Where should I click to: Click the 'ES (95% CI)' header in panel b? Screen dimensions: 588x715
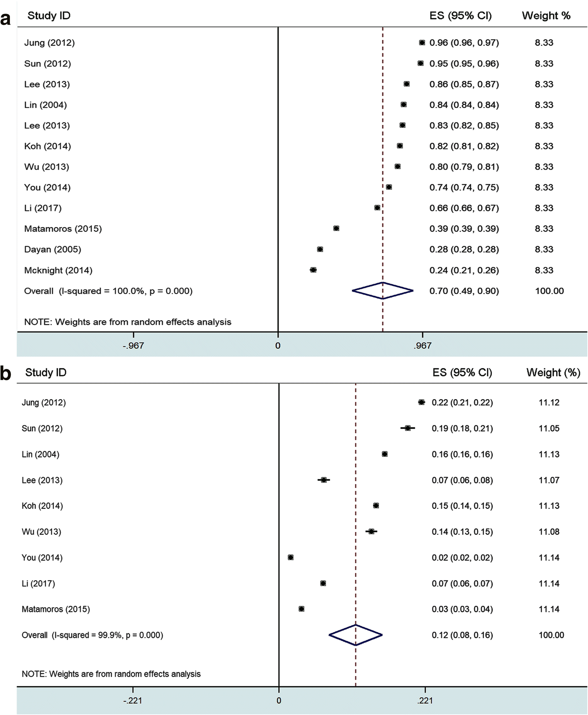tap(462, 372)
